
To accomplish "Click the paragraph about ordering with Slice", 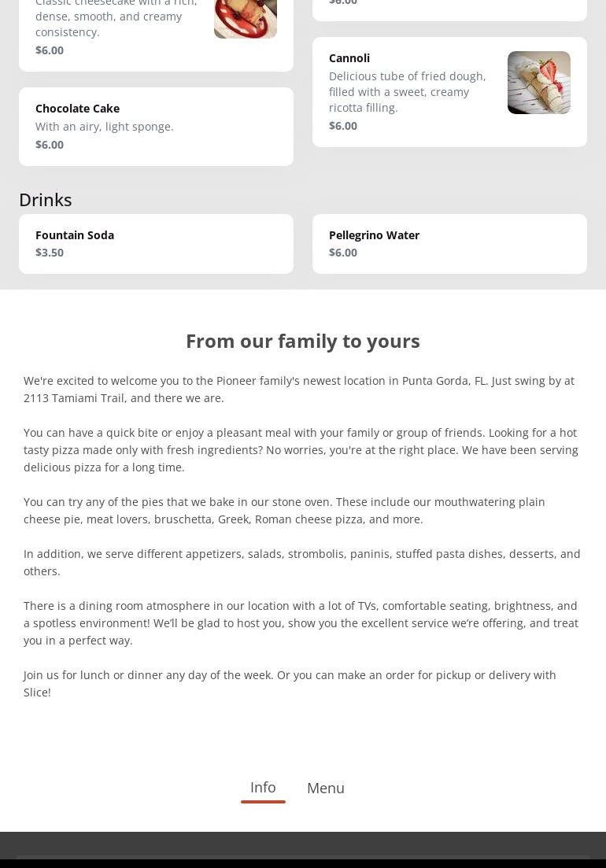I will pos(290,684).
